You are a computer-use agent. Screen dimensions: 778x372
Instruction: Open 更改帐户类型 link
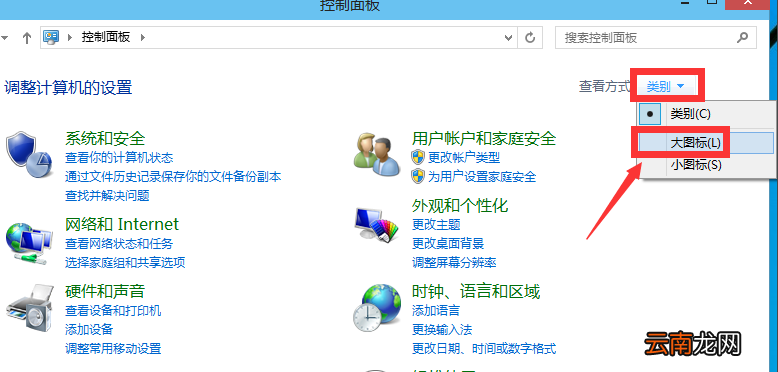coord(464,158)
